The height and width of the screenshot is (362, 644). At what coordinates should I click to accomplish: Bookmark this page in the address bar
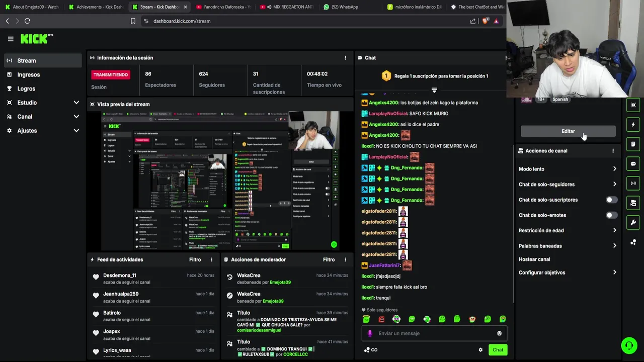click(133, 21)
